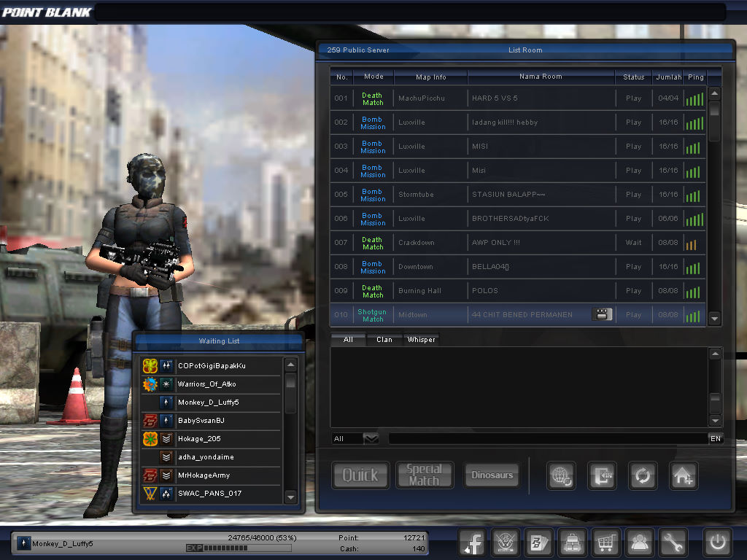The height and width of the screenshot is (560, 747).
Task: Select room 008 BELLA048
Action: click(518, 267)
